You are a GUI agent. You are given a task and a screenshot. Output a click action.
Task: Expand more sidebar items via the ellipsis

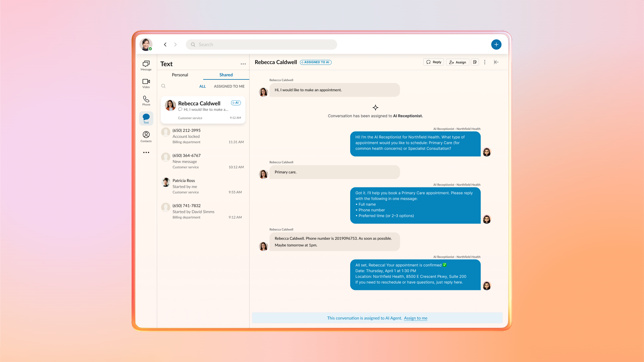[x=146, y=153]
